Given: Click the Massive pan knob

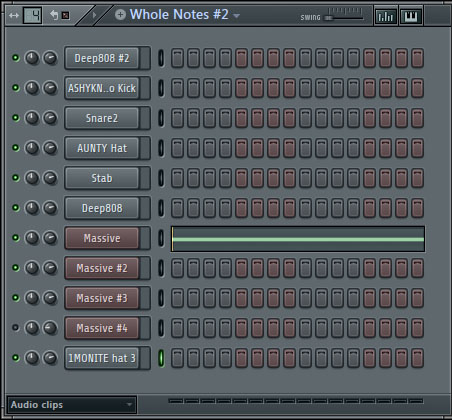Looking at the screenshot, I should click(x=32, y=238).
